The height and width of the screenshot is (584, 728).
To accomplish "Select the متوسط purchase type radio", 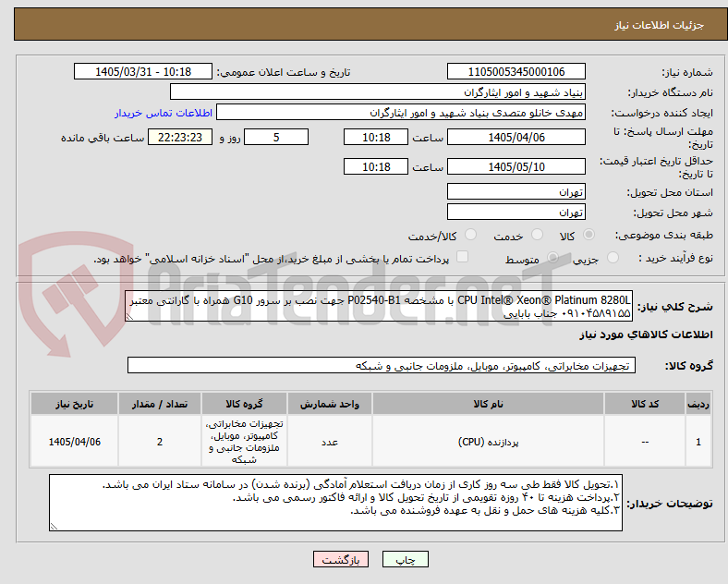I will point(552,258).
